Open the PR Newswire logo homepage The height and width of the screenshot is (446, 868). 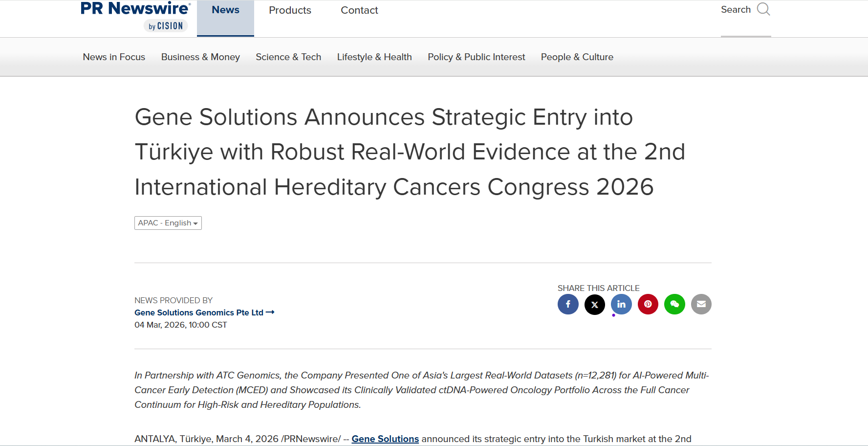135,16
